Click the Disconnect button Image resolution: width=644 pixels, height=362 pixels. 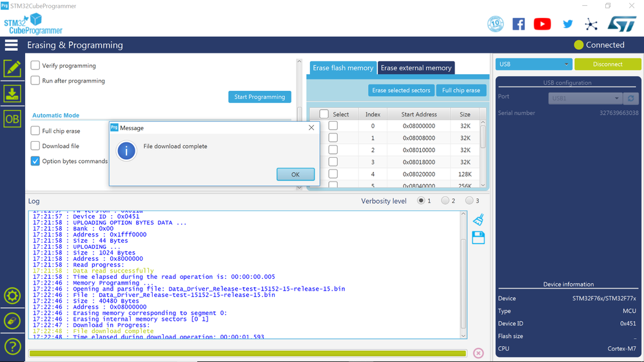(x=607, y=64)
